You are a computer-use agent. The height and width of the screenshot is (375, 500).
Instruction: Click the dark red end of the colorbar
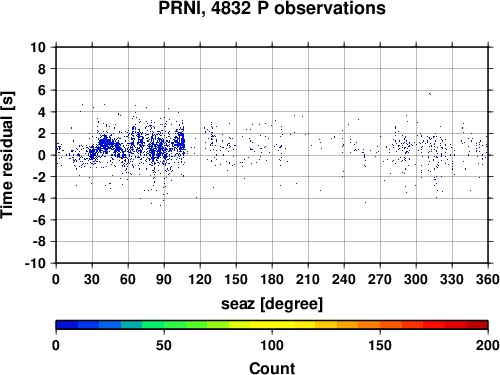coord(477,325)
